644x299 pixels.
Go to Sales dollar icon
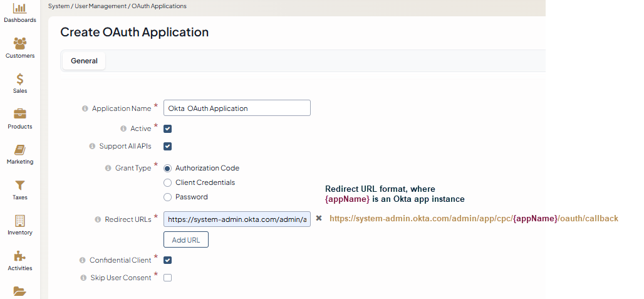[20, 80]
